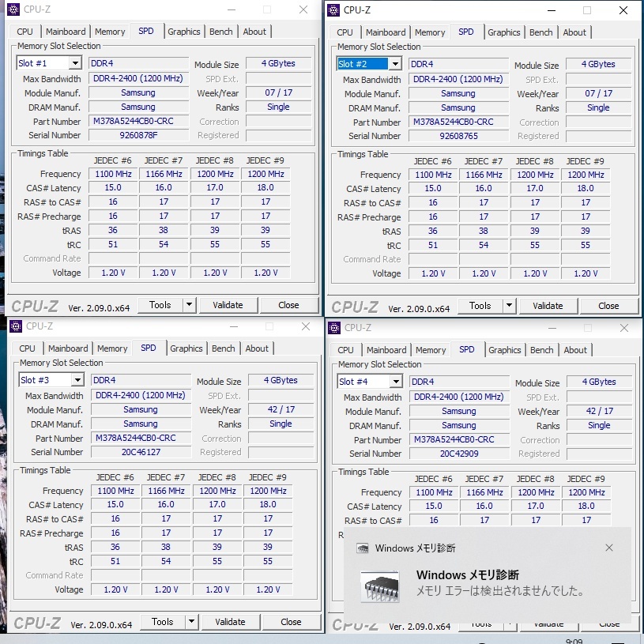The height and width of the screenshot is (644, 644).
Task: Open Memory tab in Slot #4 window
Action: [x=431, y=350]
